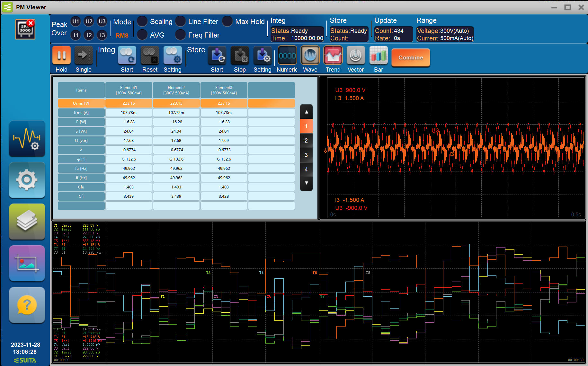Switch to numeric page 4

(306, 170)
